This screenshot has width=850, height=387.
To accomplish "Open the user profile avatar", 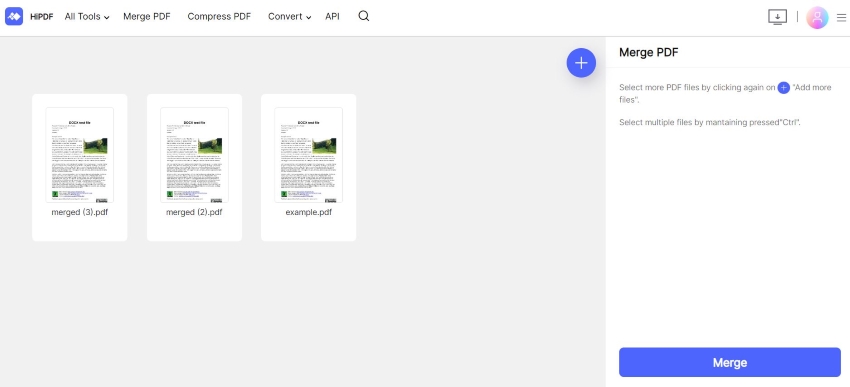I will (x=817, y=17).
